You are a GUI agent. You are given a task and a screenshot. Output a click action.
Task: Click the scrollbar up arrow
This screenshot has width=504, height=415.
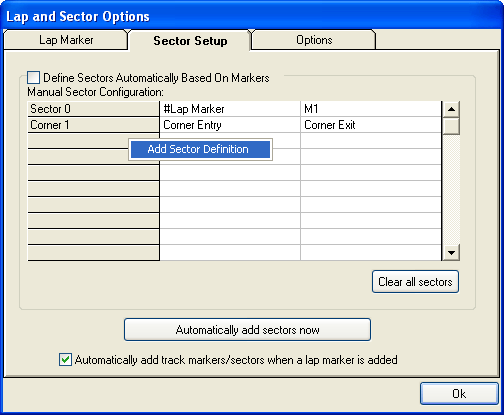pyautogui.click(x=451, y=109)
